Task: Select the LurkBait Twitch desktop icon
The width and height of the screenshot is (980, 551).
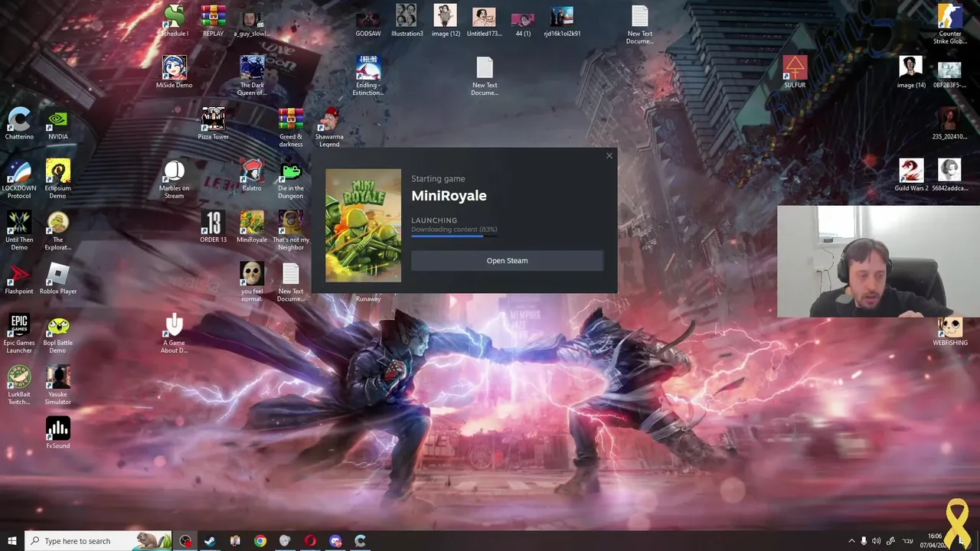Action: click(19, 385)
